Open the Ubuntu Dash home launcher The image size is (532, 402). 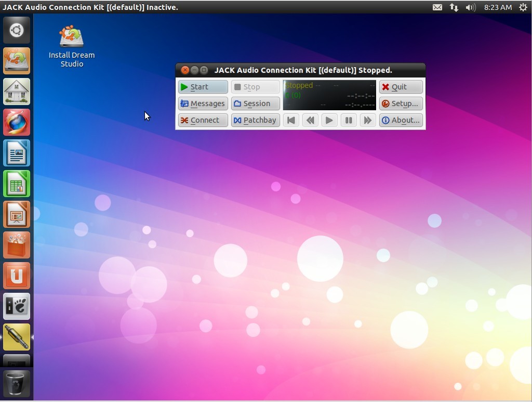coord(17,30)
